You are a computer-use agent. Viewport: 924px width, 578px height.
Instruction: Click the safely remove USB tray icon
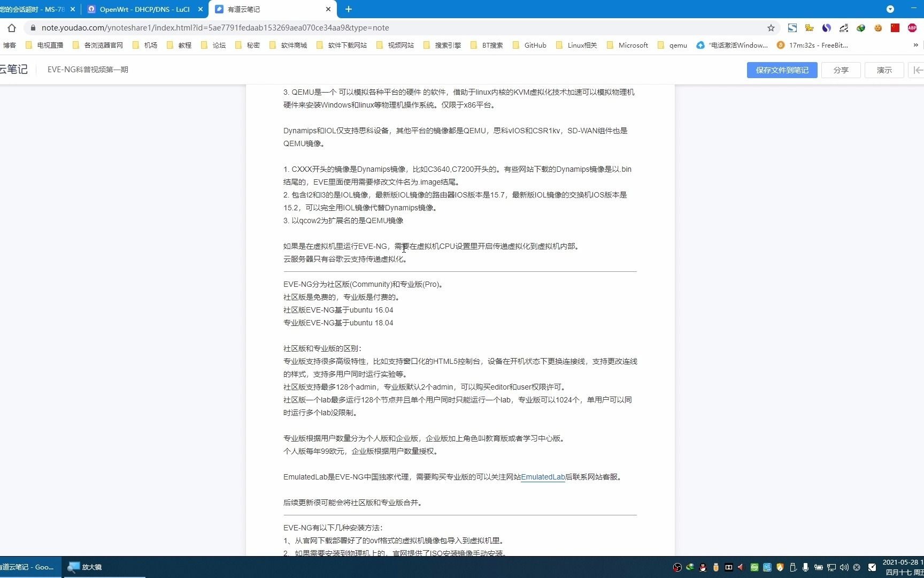point(793,567)
